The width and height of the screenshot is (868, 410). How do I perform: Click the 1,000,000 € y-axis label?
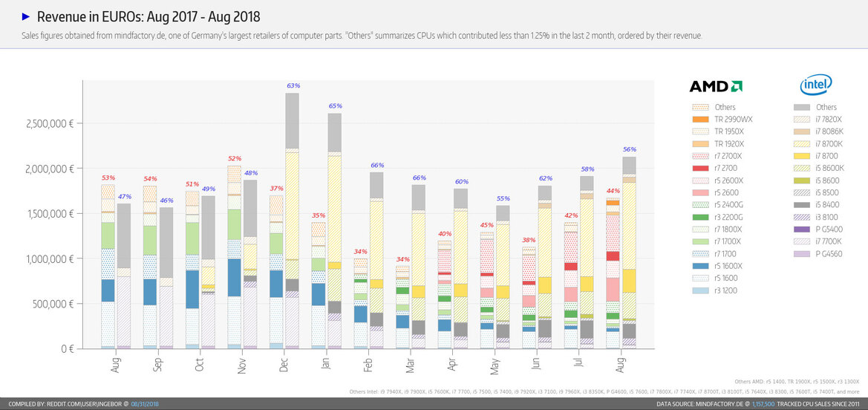[51, 258]
